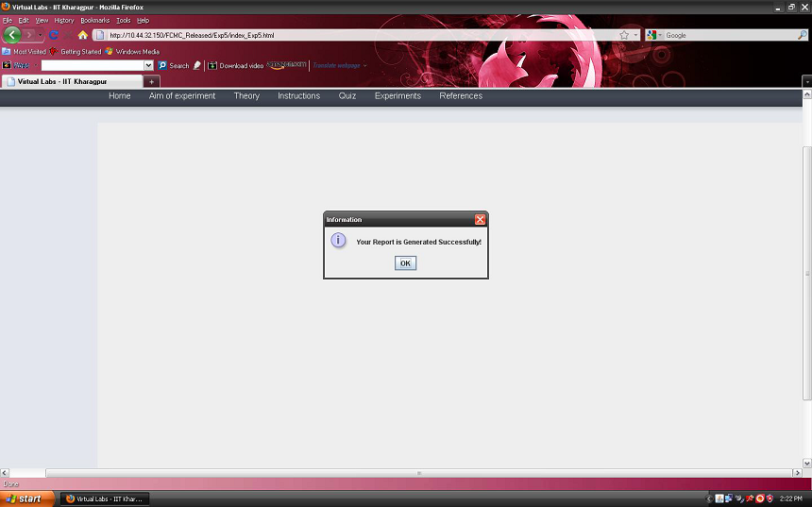
Task: Click the magnifier icon in Google search box
Action: (x=803, y=35)
